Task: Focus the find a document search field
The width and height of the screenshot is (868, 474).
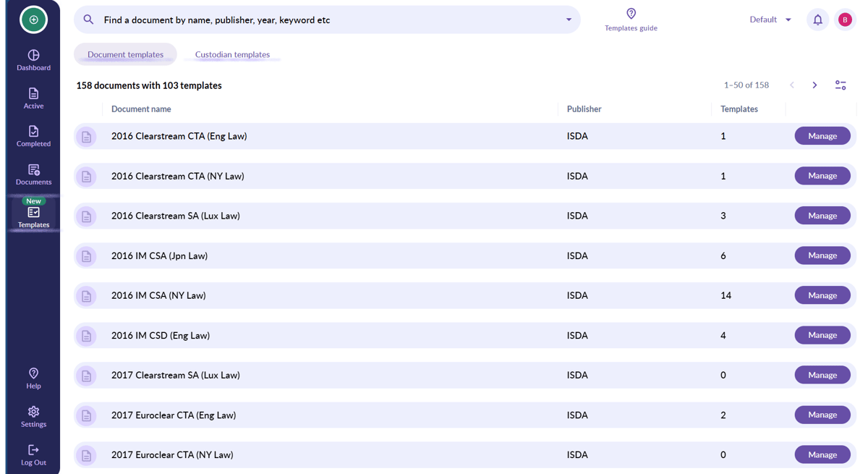Action: [327, 20]
